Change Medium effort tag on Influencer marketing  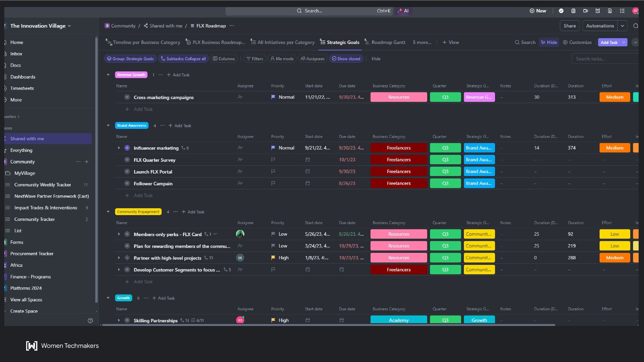click(614, 148)
